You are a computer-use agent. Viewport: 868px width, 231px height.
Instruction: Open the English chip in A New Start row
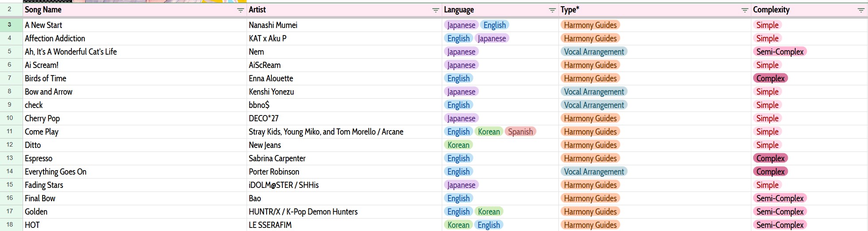(495, 25)
